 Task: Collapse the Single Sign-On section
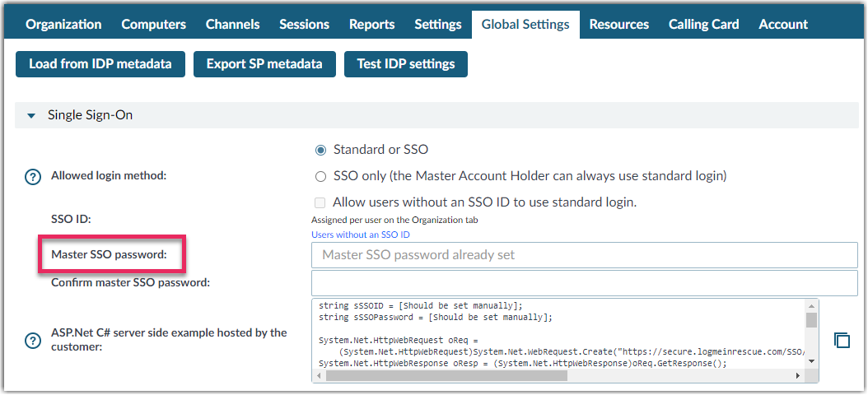click(32, 116)
